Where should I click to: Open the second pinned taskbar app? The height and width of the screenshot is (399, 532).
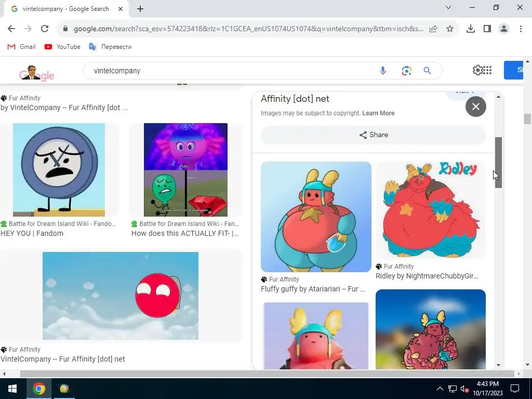point(64,389)
